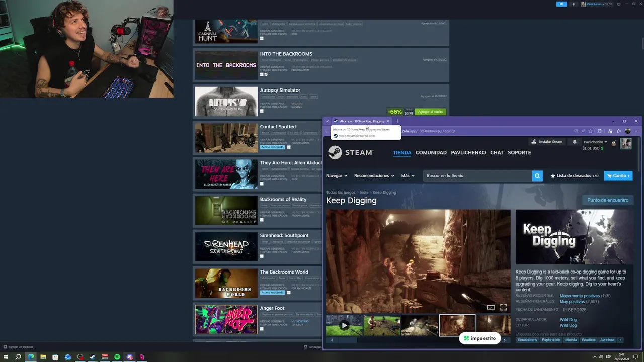Click Instalar Steam button

[x=547, y=142]
